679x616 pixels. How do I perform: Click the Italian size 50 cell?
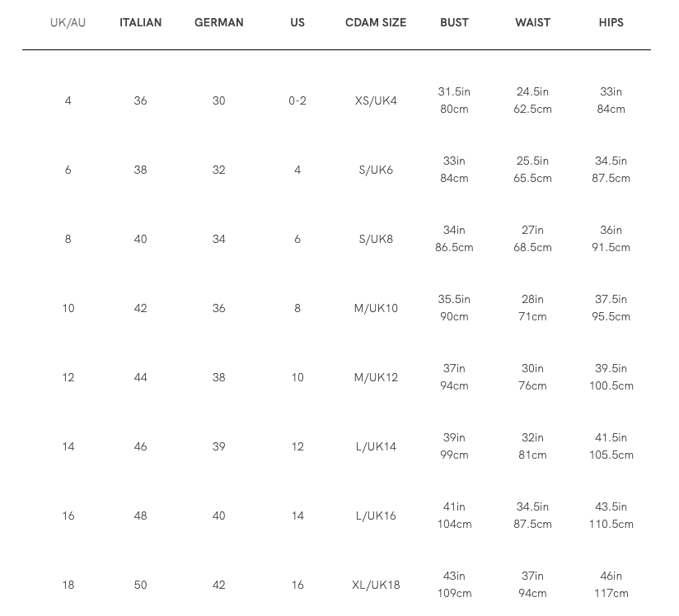pos(140,586)
